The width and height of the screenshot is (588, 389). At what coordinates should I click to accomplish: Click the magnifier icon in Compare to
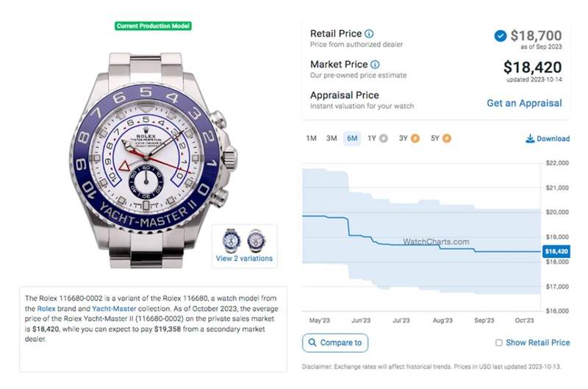pos(313,343)
